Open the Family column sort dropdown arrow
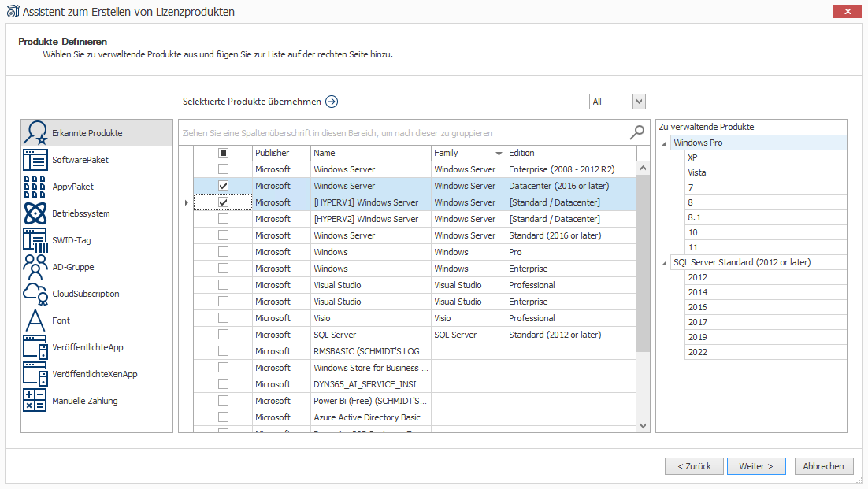This screenshot has height=489, width=868. click(x=499, y=154)
